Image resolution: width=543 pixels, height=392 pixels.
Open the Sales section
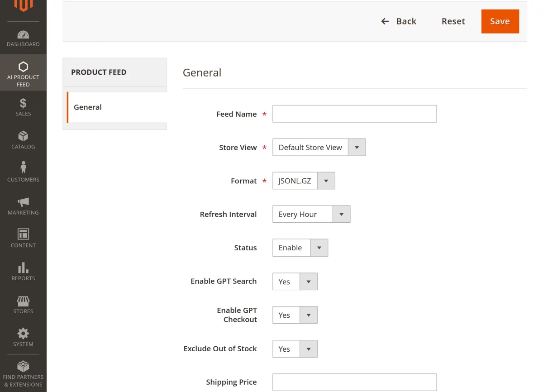(23, 106)
